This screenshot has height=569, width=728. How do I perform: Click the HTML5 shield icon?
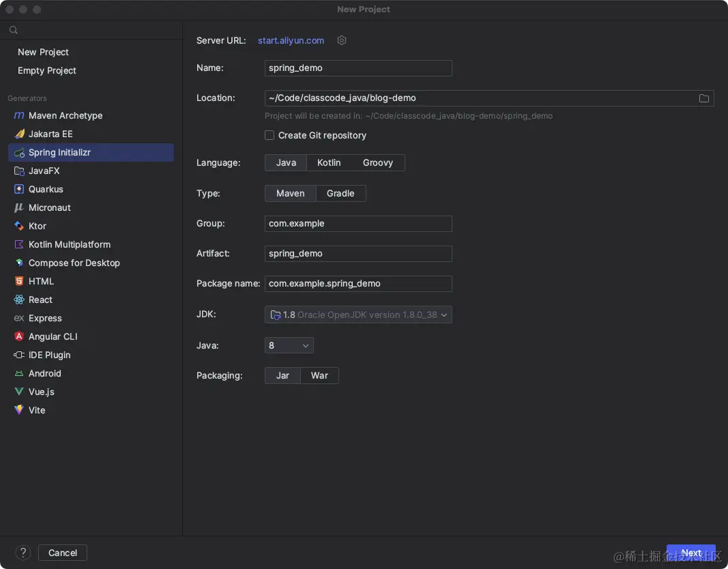[19, 281]
